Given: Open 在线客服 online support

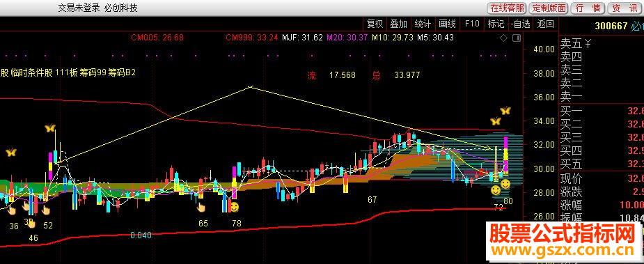Looking at the screenshot, I should click(x=508, y=8).
